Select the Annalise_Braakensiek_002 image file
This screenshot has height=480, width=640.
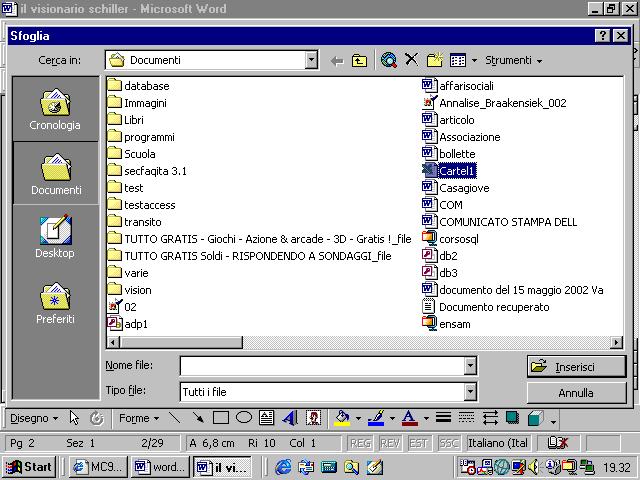click(x=494, y=103)
